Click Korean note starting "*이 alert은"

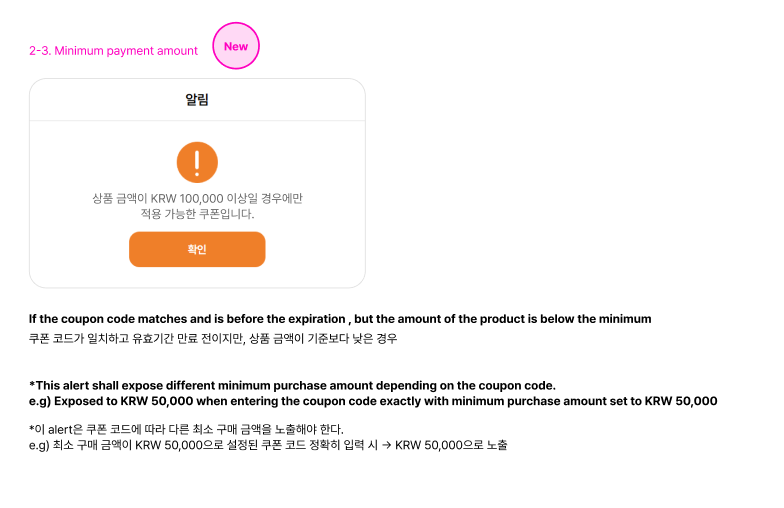pos(186,429)
